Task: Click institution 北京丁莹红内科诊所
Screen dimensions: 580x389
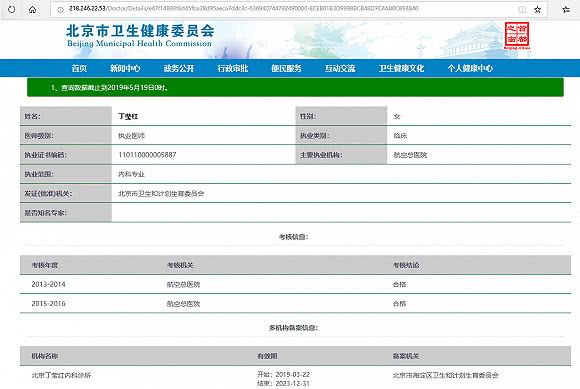Action: coord(61,375)
